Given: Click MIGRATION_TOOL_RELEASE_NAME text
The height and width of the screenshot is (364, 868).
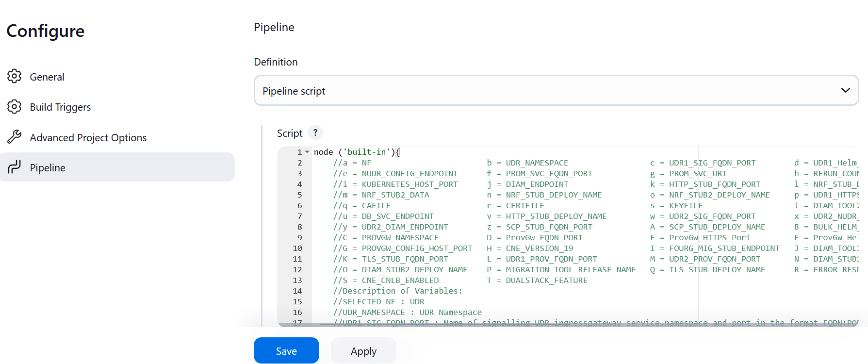Looking at the screenshot, I should 571,269.
